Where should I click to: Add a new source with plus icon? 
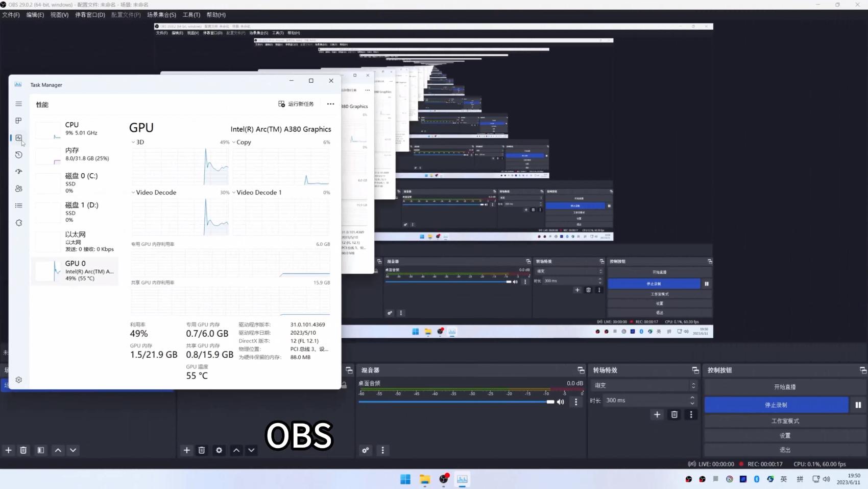(187, 450)
